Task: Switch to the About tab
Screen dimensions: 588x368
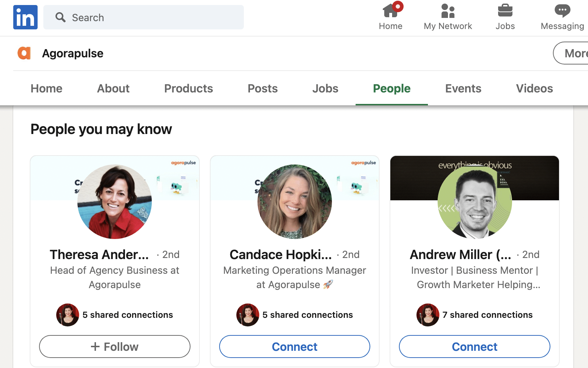Action: [113, 89]
